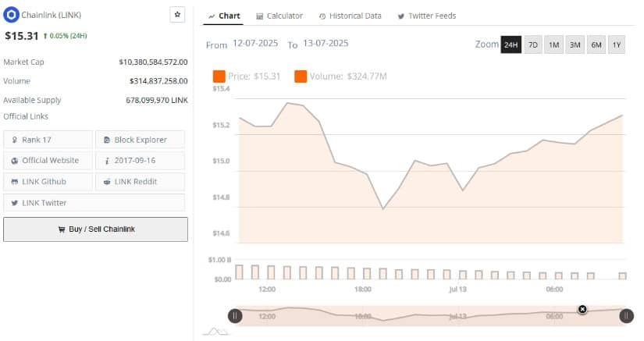The image size is (644, 341).
Task: Open the LINK Reddit page
Action: pos(140,181)
